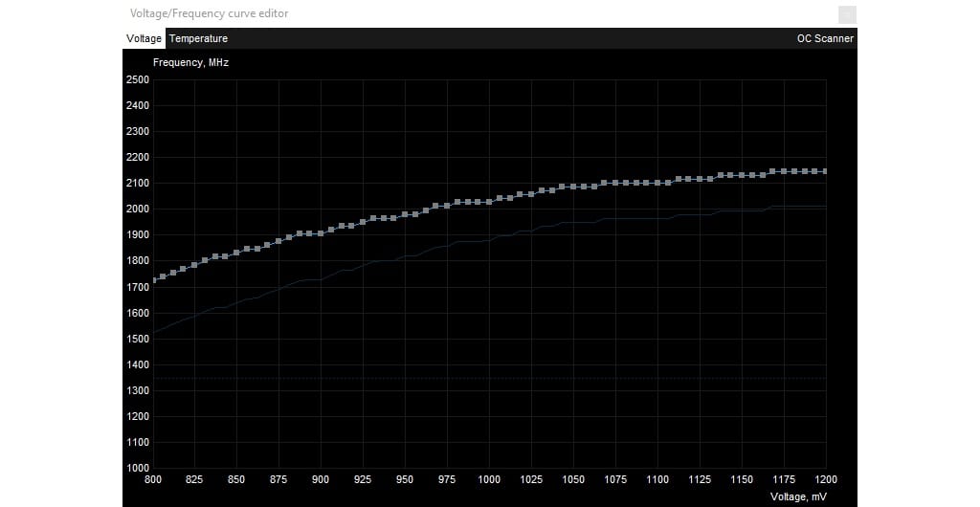Select the curve point at 875 mV

pos(278,241)
